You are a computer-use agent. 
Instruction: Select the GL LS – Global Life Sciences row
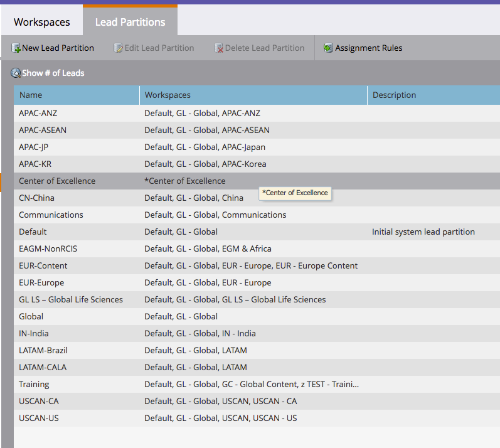[257, 299]
